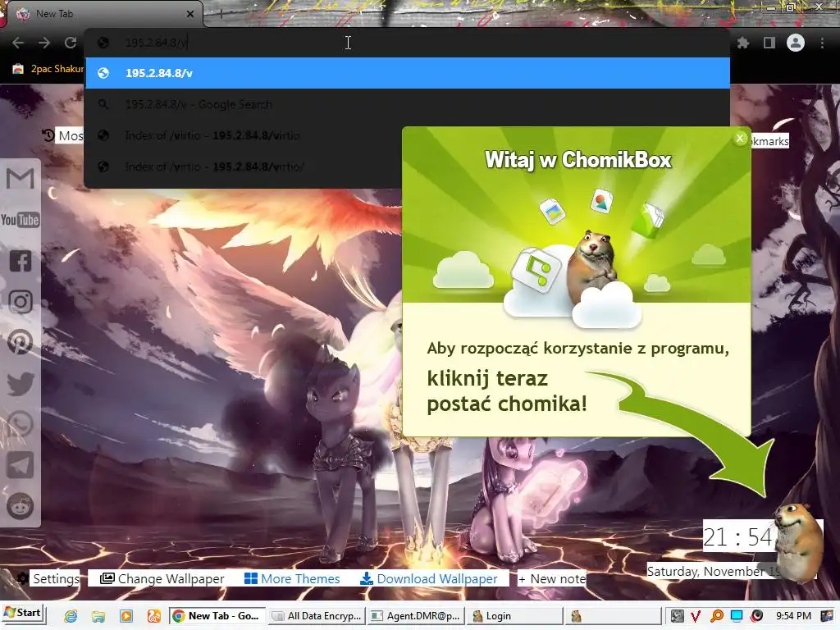Open the Pinterest shortcut in sidebar
Viewport: 840px width, 630px height.
21,342
